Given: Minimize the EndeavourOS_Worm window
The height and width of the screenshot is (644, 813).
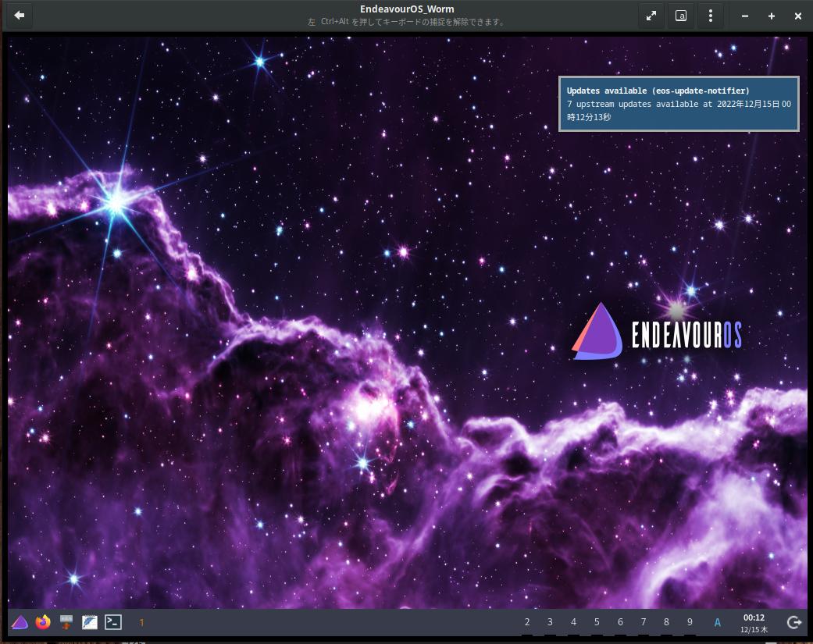Looking at the screenshot, I should [x=744, y=16].
